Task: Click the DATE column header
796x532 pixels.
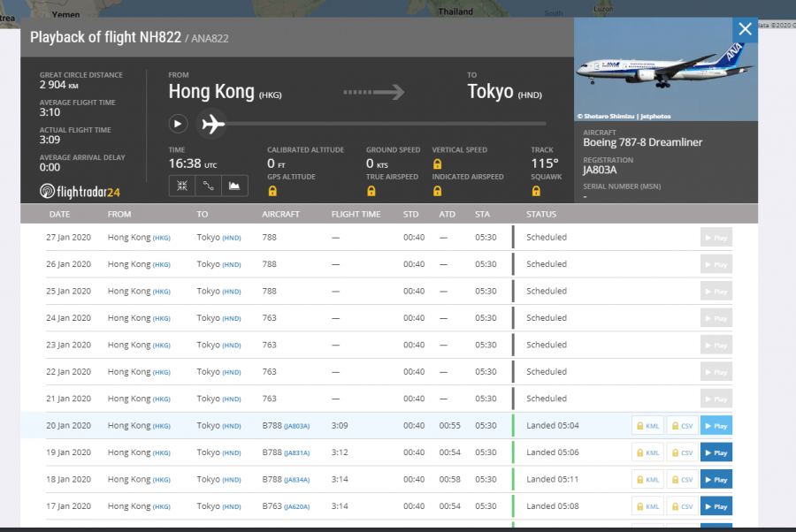Action: pyautogui.click(x=59, y=214)
